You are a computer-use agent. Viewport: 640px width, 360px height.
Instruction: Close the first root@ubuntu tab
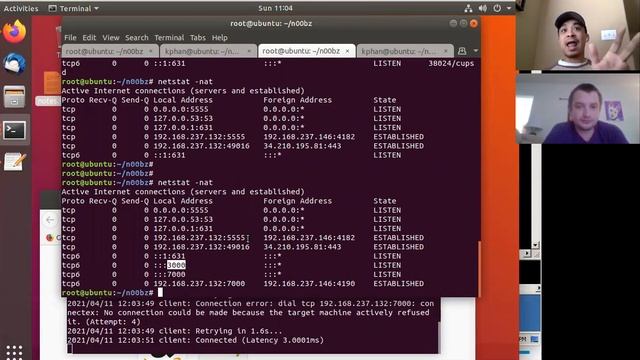pyautogui.click(x=151, y=51)
